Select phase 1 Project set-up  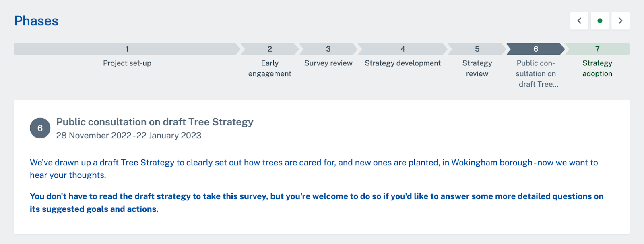[127, 49]
